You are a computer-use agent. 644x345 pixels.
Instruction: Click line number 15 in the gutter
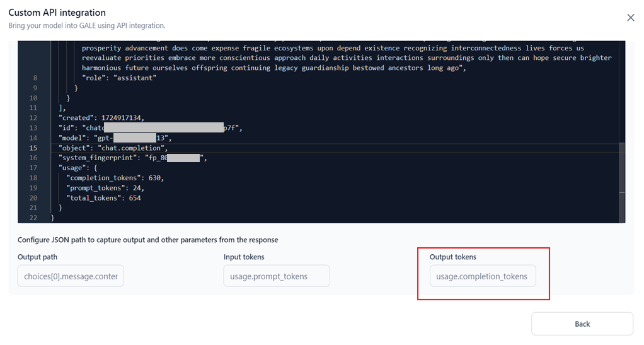33,148
